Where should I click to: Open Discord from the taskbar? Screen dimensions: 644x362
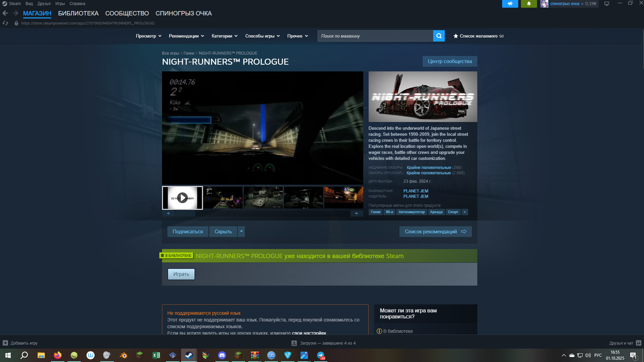(x=222, y=355)
